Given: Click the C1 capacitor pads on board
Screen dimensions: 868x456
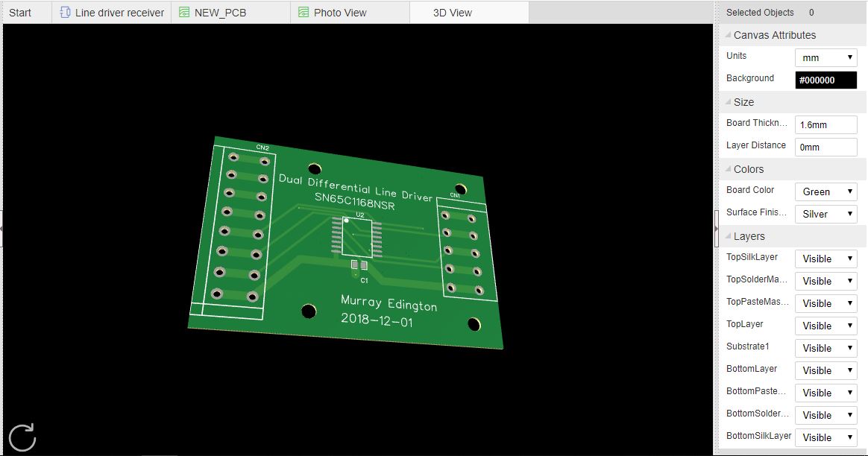Looking at the screenshot, I should [359, 266].
